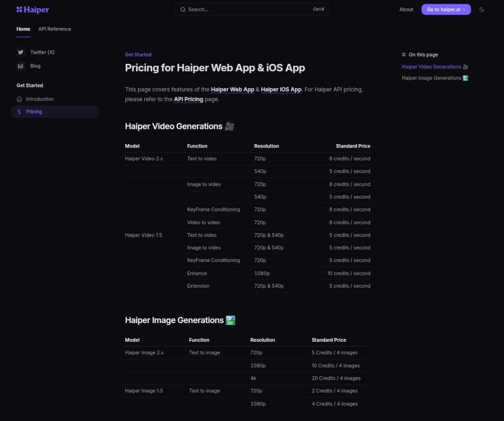Open the About link
This screenshot has height=421, width=504.
tap(406, 9)
